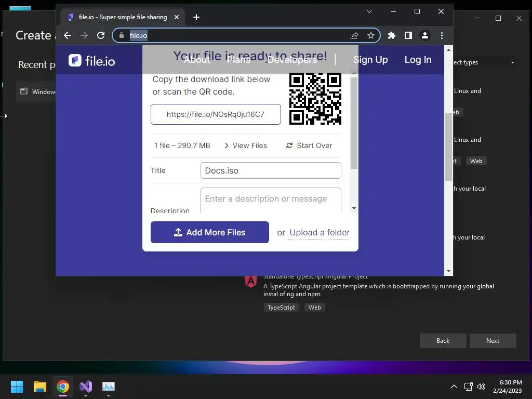Select the Web tag beside TypeScript
Screen dimensions: 532x399
(x=314, y=308)
